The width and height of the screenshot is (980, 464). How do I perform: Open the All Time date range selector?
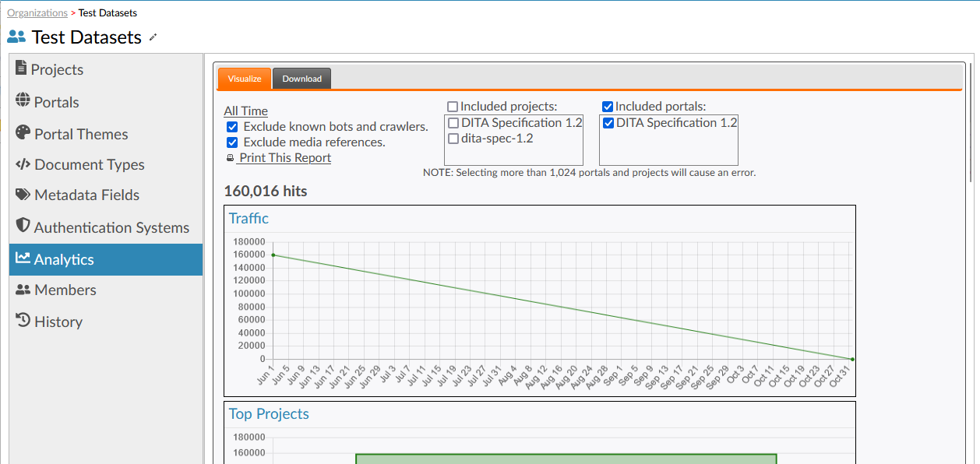click(x=245, y=111)
